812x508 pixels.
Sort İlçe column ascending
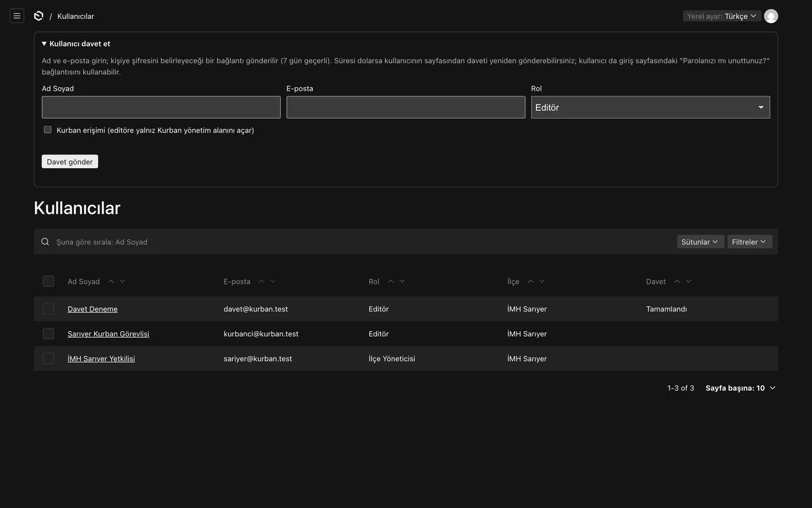(x=530, y=281)
